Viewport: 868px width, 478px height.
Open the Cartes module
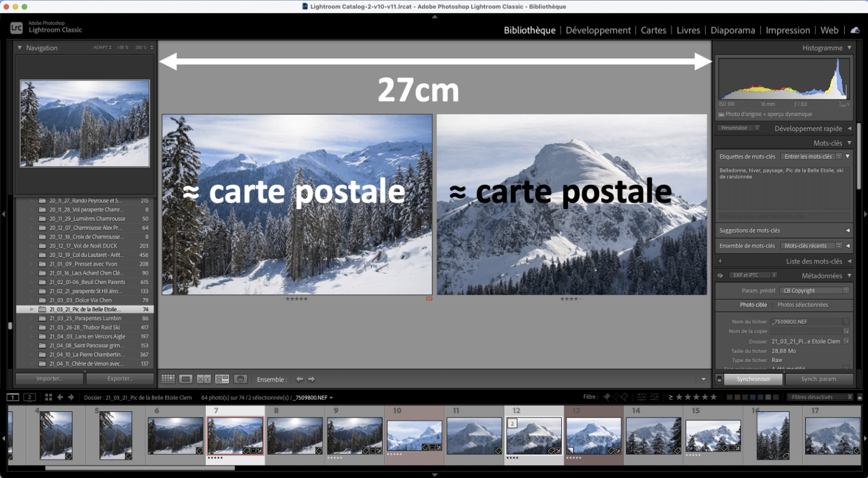coord(653,31)
